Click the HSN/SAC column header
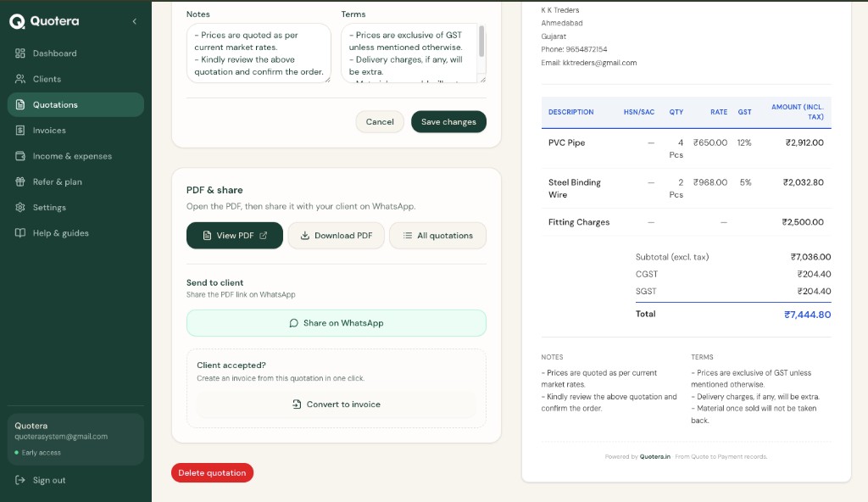This screenshot has height=502, width=868. pyautogui.click(x=639, y=112)
